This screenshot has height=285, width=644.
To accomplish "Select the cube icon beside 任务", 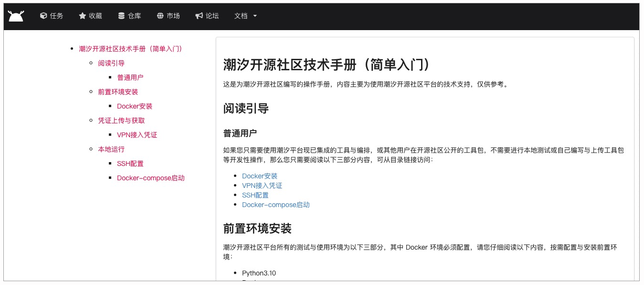I will coord(43,15).
